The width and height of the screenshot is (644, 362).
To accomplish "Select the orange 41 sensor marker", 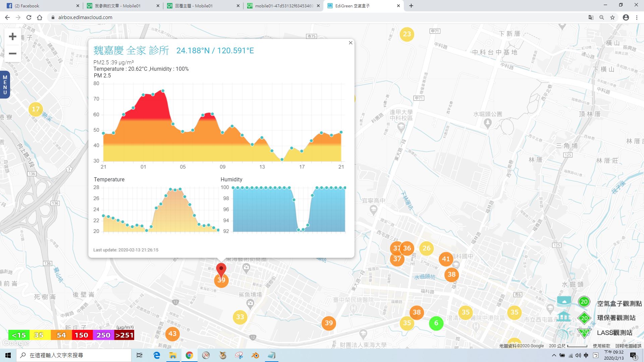I will tap(446, 259).
